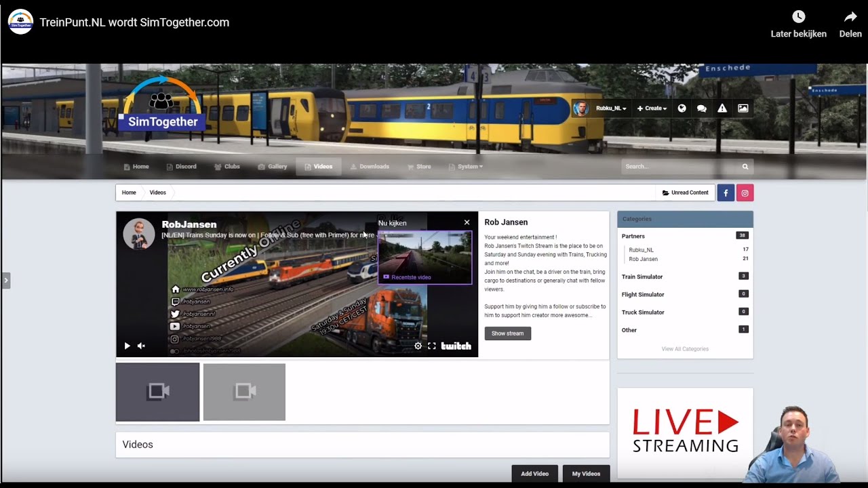Click the Rubku_NL user avatar

click(x=580, y=108)
